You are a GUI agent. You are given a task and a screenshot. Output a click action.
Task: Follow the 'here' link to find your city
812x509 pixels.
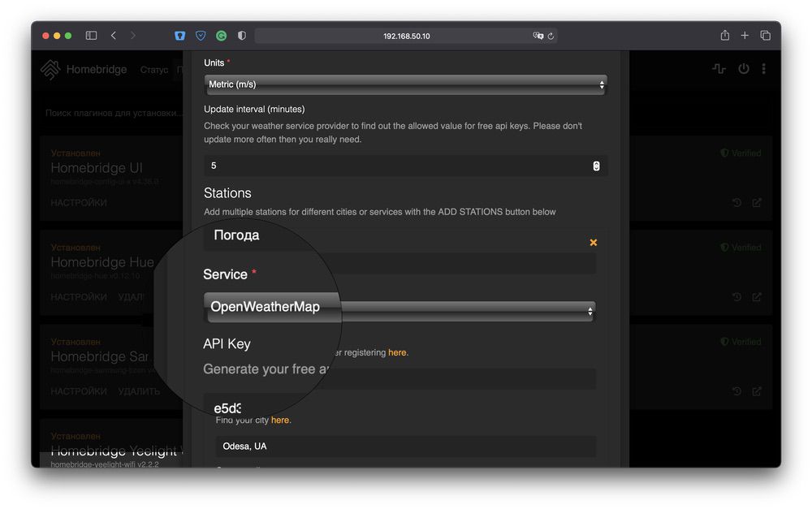point(280,420)
